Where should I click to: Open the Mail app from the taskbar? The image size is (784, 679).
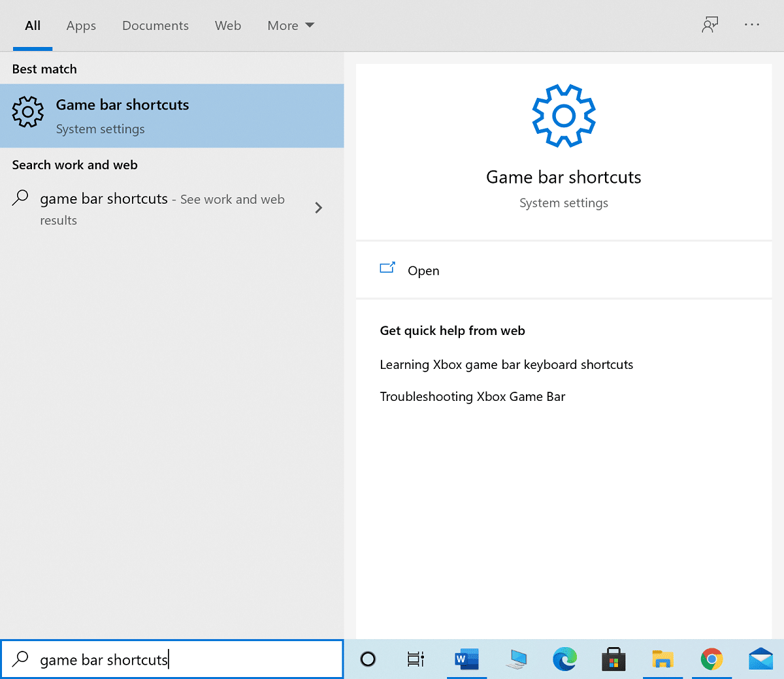760,659
